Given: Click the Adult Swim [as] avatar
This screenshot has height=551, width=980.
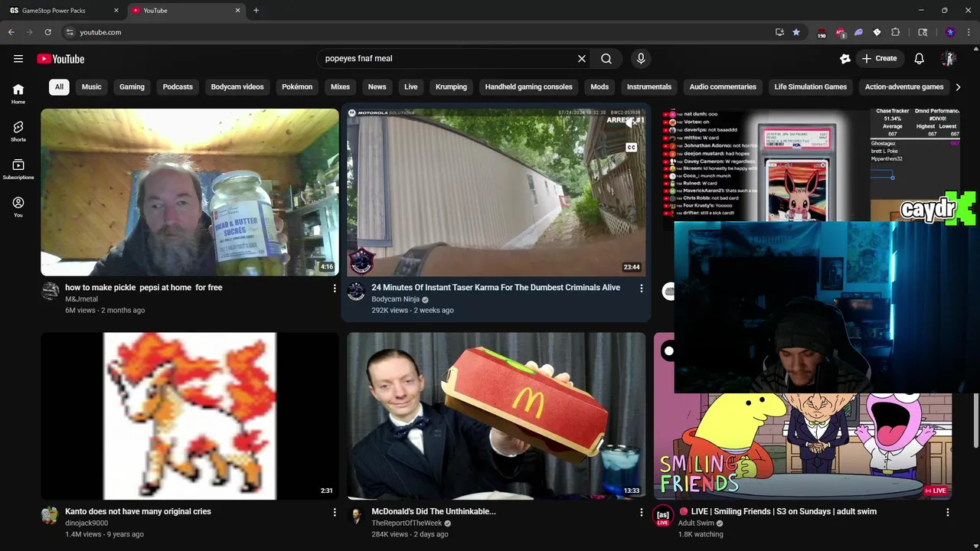Looking at the screenshot, I should pyautogui.click(x=663, y=515).
